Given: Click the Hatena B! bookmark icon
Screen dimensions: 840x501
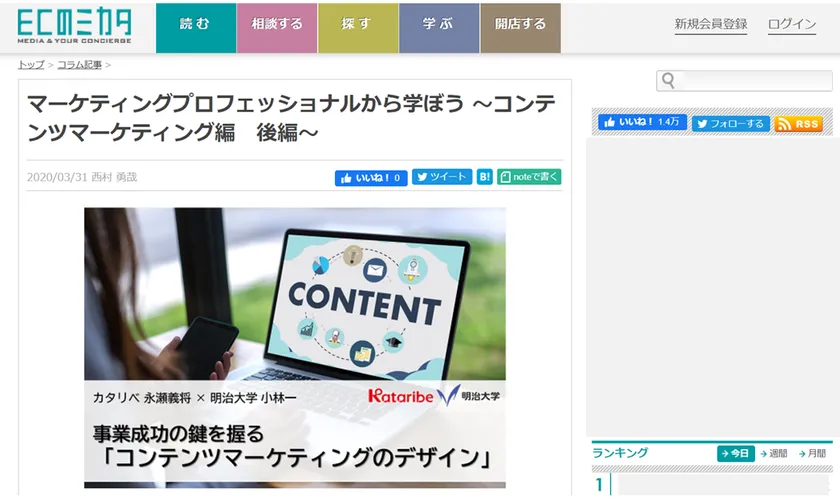Looking at the screenshot, I should coord(484,177).
